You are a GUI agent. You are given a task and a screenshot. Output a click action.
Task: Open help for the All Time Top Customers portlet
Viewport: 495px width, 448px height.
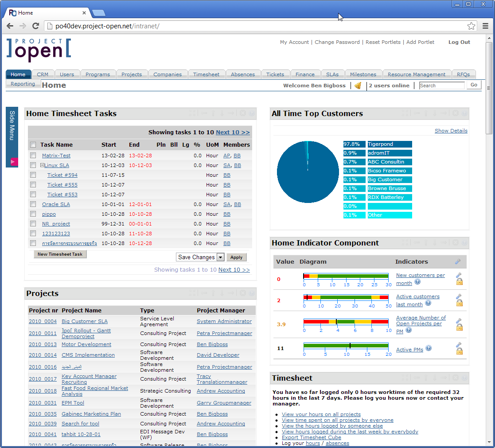point(464,113)
